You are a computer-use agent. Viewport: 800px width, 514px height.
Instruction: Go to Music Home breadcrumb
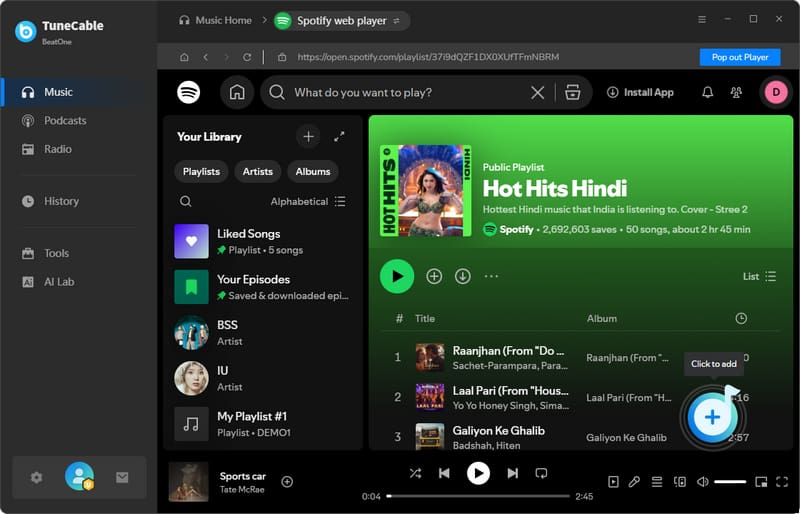pos(215,20)
